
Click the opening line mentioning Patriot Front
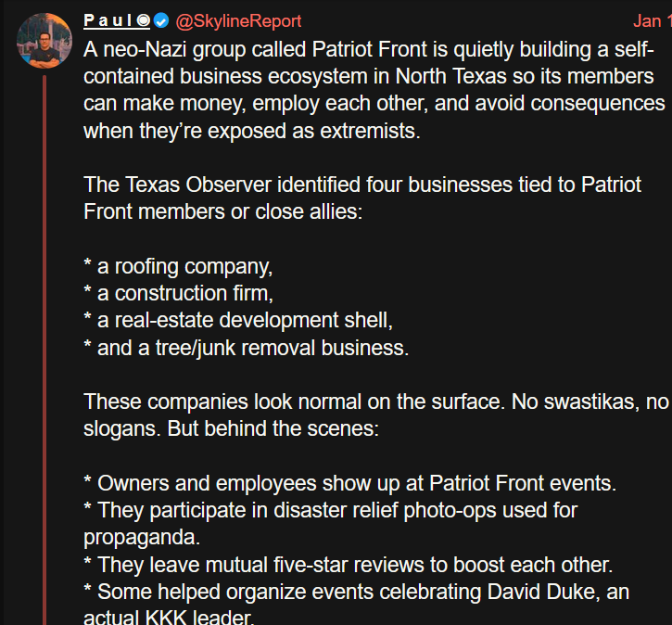pos(369,49)
